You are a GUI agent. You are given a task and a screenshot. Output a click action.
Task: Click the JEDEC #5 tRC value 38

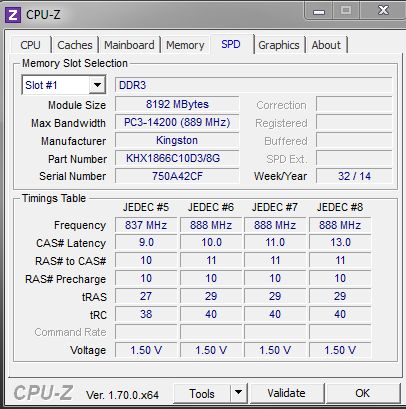tap(146, 314)
